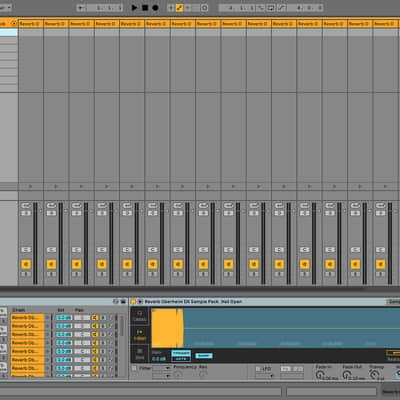Click the Punch-Out switch icon

(x=281, y=8)
